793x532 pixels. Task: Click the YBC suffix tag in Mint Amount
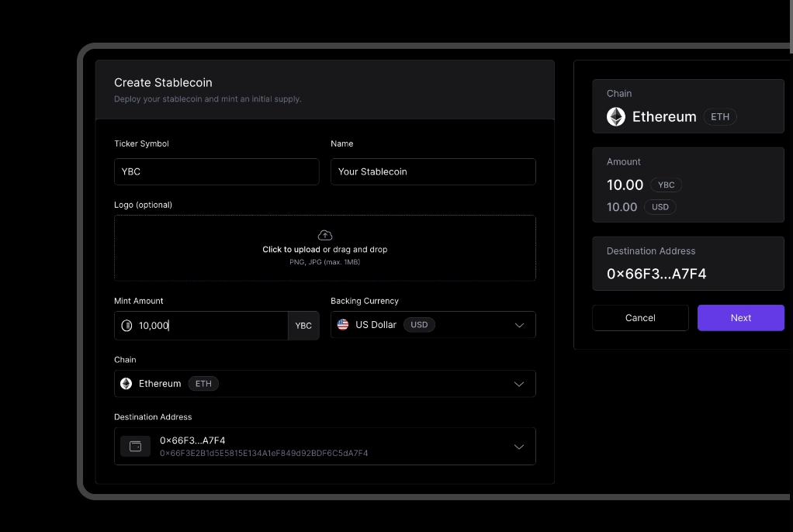pyautogui.click(x=303, y=326)
